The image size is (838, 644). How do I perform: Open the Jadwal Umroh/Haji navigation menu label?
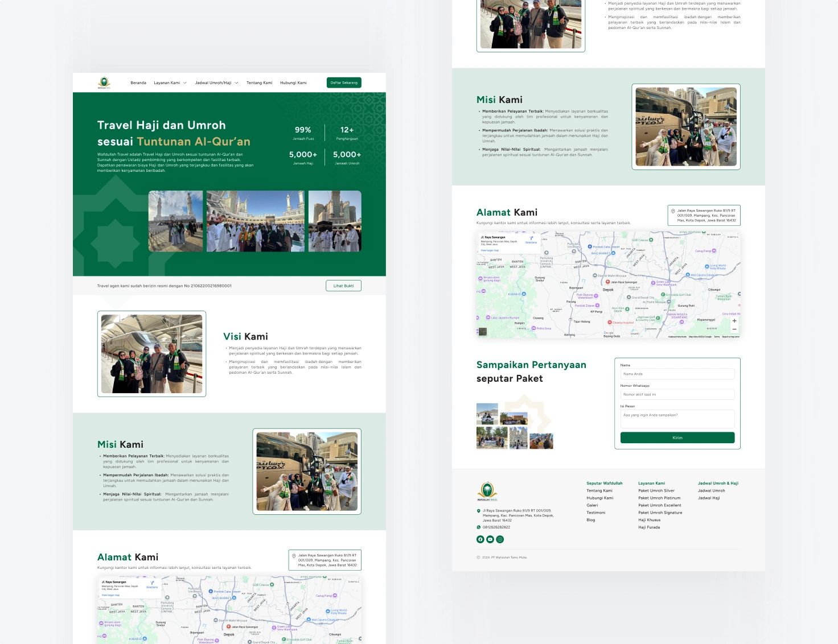point(213,83)
